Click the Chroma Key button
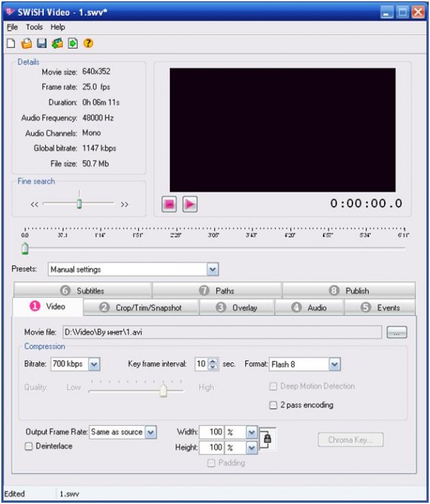Image resolution: width=430 pixels, height=504 pixels. pyautogui.click(x=350, y=440)
